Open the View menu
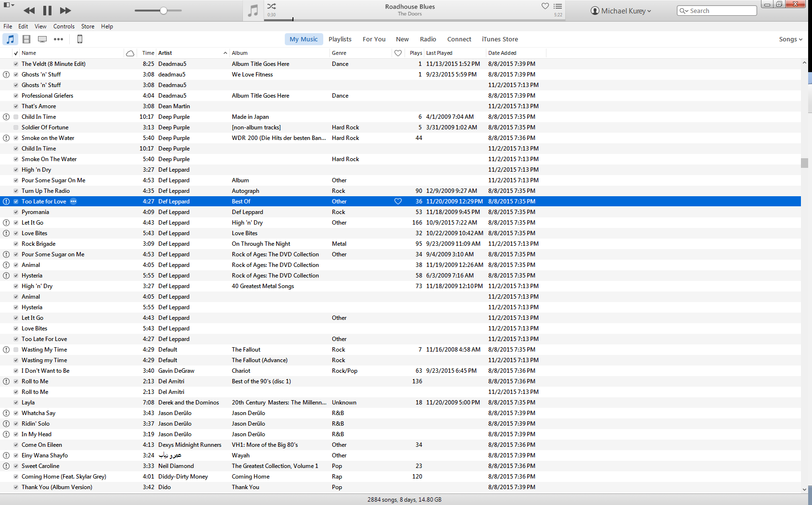The width and height of the screenshot is (812, 505). point(40,26)
